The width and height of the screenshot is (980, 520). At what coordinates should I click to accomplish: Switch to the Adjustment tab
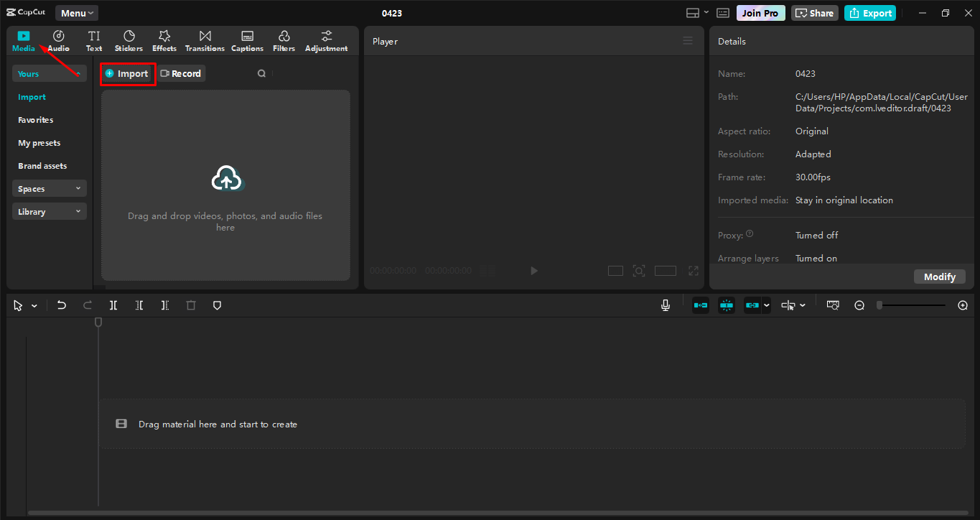pyautogui.click(x=326, y=40)
